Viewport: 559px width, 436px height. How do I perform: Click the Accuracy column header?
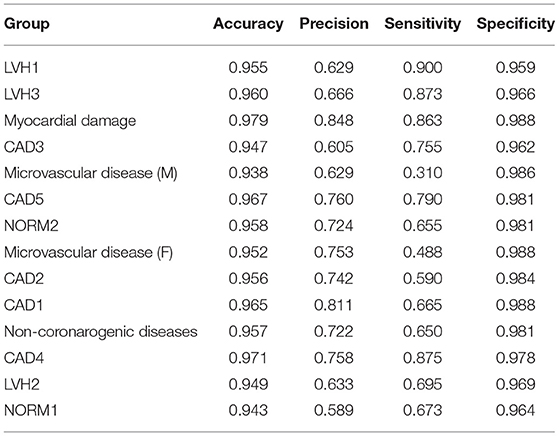248,24
